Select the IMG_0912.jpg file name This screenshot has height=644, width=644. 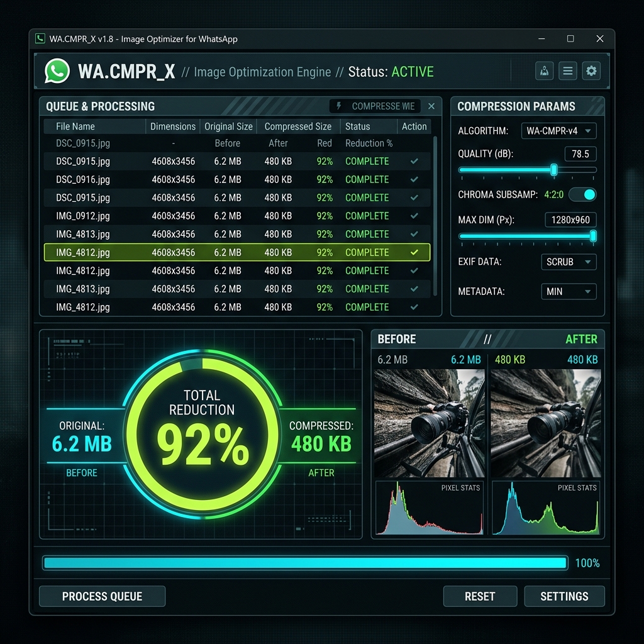pos(83,216)
